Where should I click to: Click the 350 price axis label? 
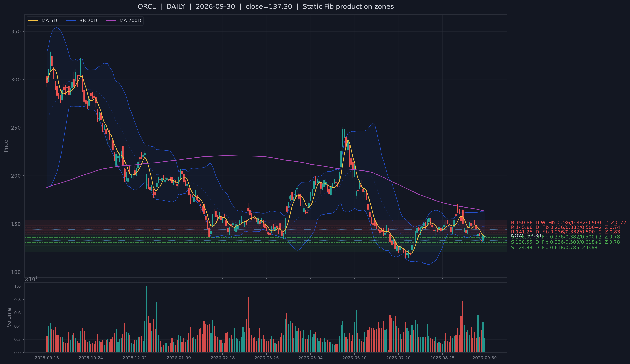(x=16, y=31)
